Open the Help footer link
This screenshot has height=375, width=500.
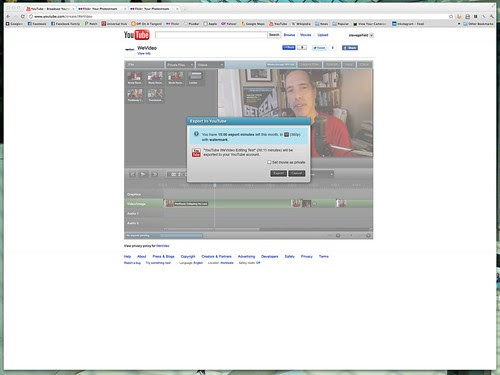click(x=127, y=256)
